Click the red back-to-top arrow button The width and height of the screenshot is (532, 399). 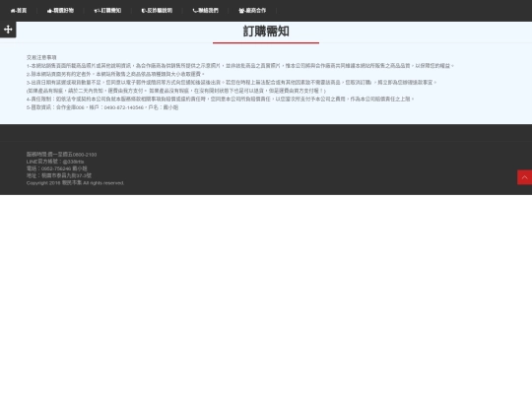coord(524,177)
